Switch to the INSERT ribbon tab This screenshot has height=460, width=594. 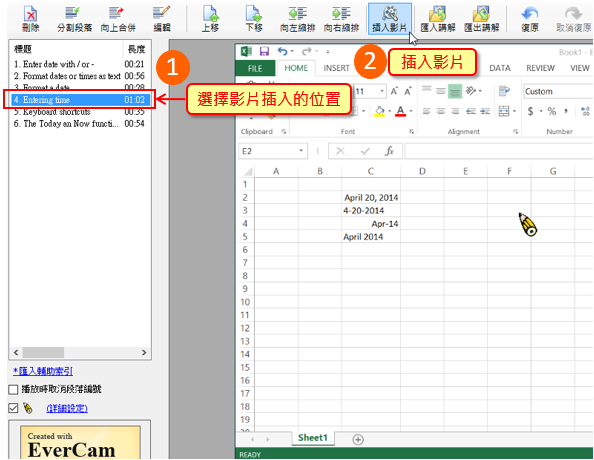coord(336,68)
